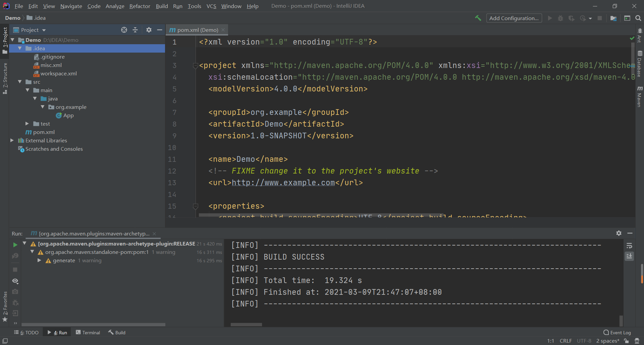Open Run panel gear settings
Image resolution: width=644 pixels, height=345 pixels.
coord(619,233)
